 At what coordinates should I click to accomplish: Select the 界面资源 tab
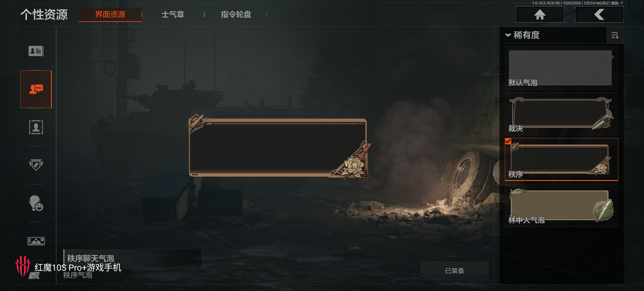110,15
